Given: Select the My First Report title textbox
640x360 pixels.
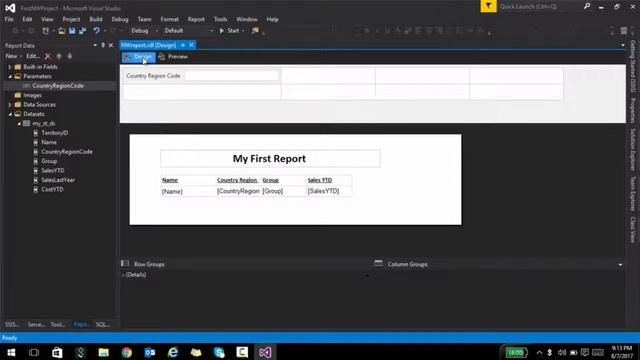Looking at the screenshot, I should click(x=270, y=158).
